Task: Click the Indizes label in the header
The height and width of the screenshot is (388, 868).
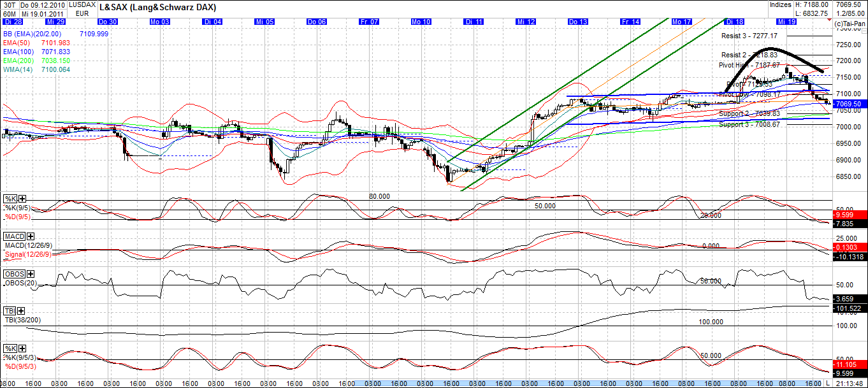Action: (782, 4)
